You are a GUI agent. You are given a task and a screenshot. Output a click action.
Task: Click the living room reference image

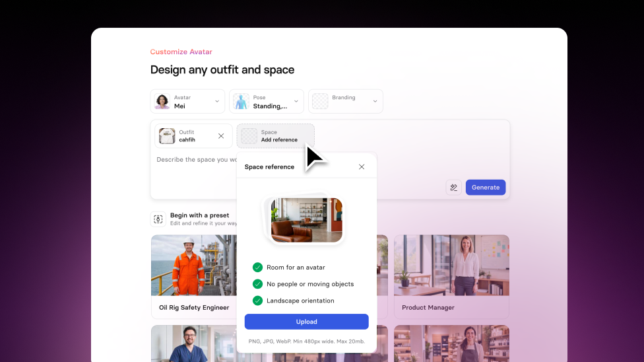pyautogui.click(x=306, y=220)
